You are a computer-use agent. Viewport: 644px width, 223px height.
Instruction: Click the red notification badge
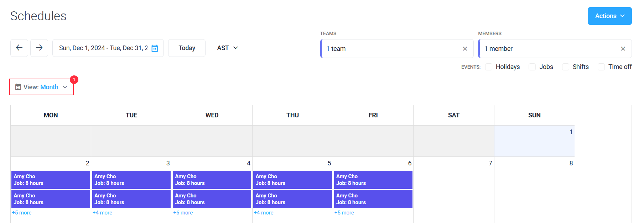74,80
